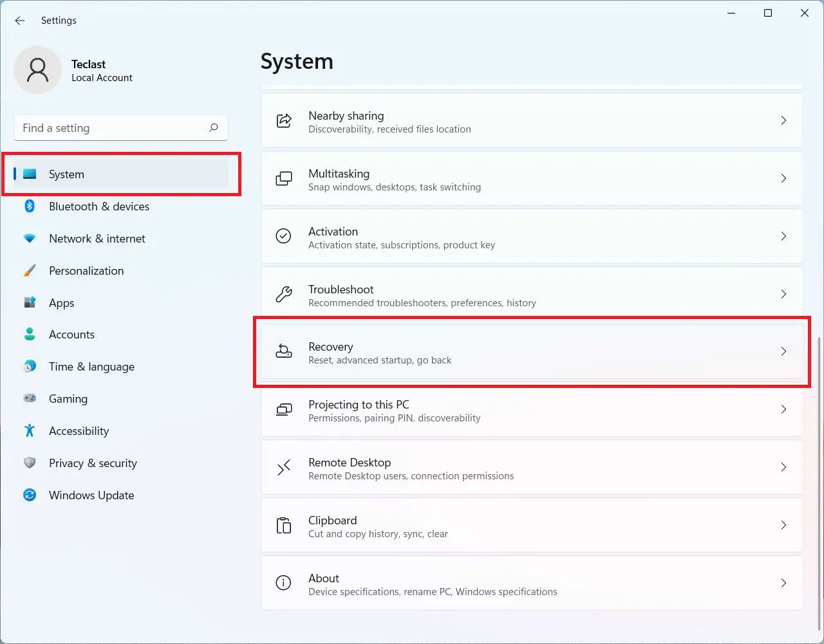Image resolution: width=824 pixels, height=644 pixels.
Task: Expand the Recovery settings chevron
Action: 783,352
